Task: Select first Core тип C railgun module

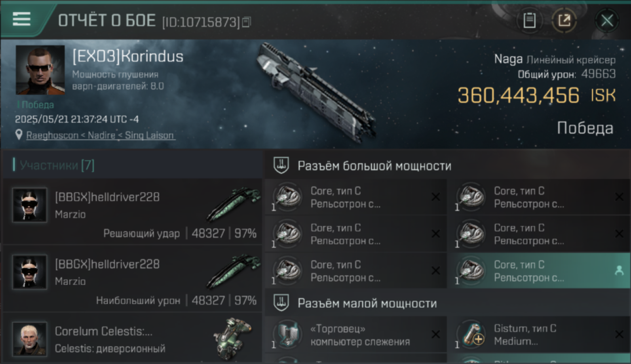Action: (x=355, y=197)
